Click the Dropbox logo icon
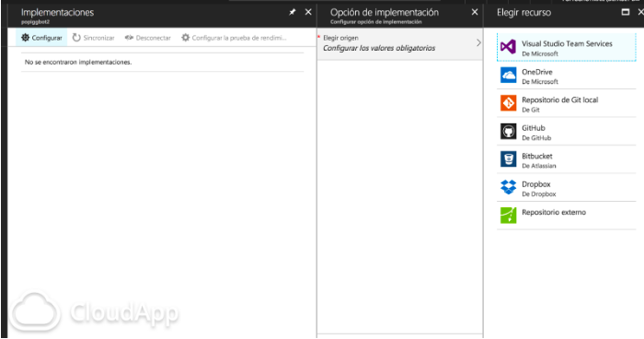This screenshot has width=644, height=339. (508, 187)
